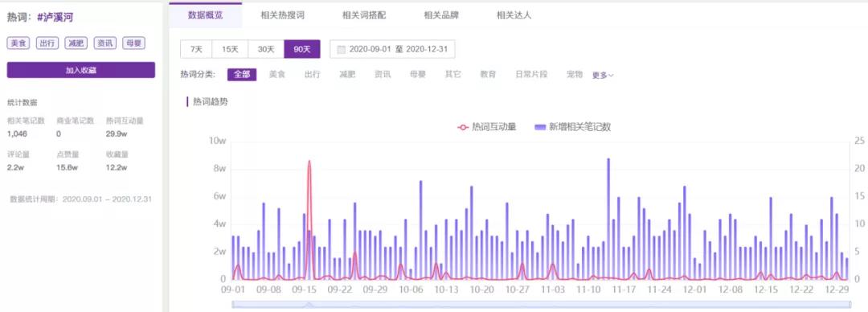
Task: Click the 美食 tag under hot word
Action: coord(18,43)
